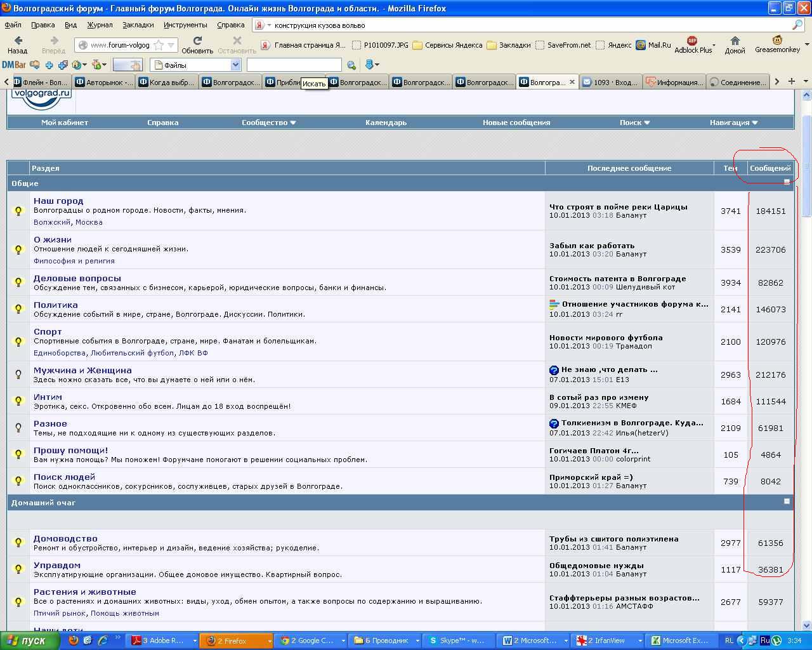This screenshot has width=812, height=650.
Task: Click the Greasemonkey monkey icon
Action: tap(777, 41)
